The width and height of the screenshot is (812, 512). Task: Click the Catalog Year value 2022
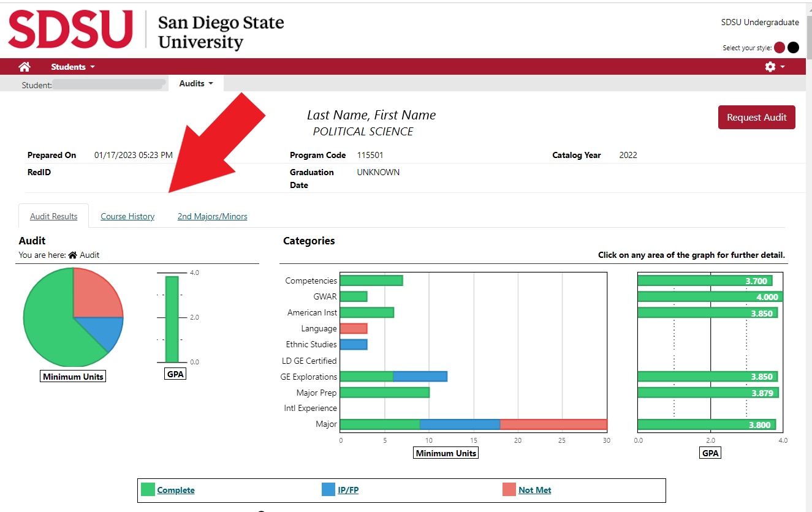[x=628, y=155]
